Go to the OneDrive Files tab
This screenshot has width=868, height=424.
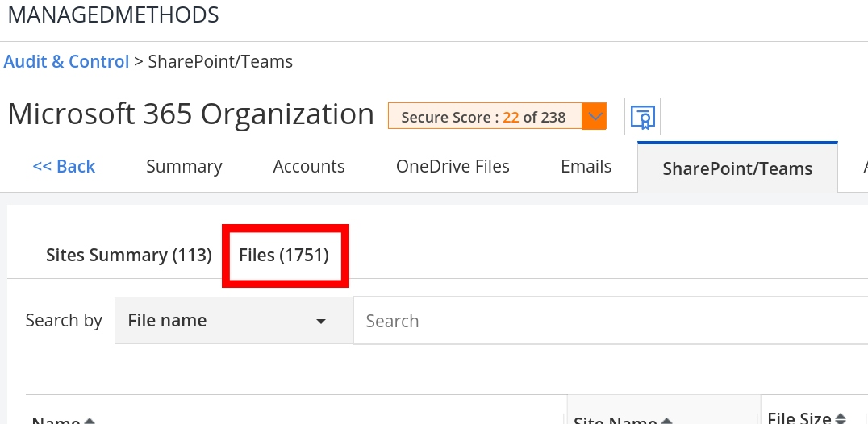pos(453,167)
